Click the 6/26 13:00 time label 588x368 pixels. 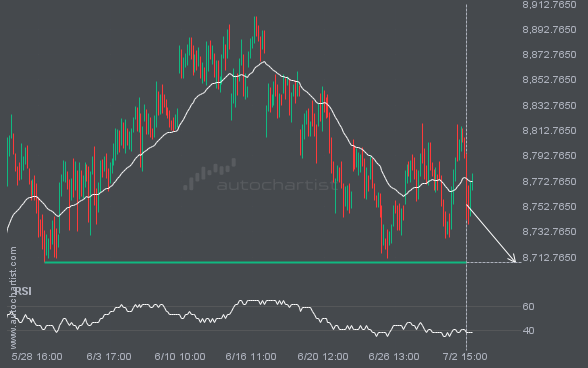click(394, 357)
